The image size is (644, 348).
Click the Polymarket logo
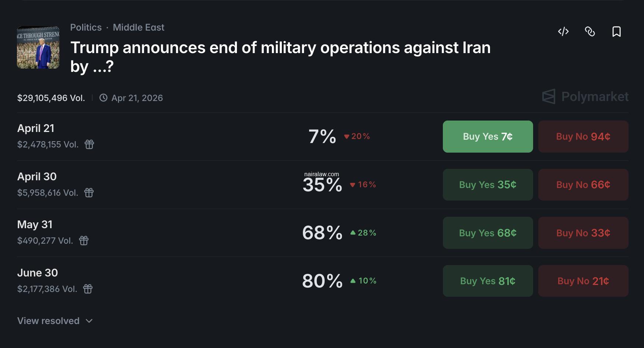[x=585, y=97]
